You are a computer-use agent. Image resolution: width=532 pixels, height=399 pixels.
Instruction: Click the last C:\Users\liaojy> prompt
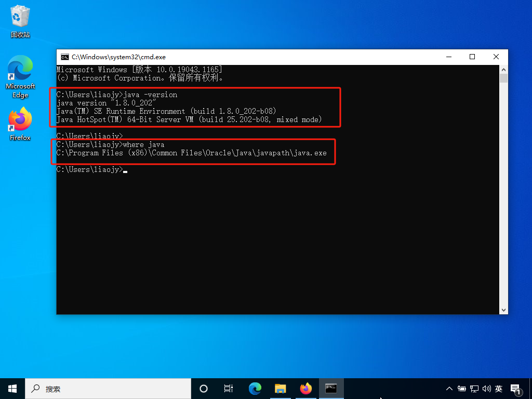tap(89, 170)
